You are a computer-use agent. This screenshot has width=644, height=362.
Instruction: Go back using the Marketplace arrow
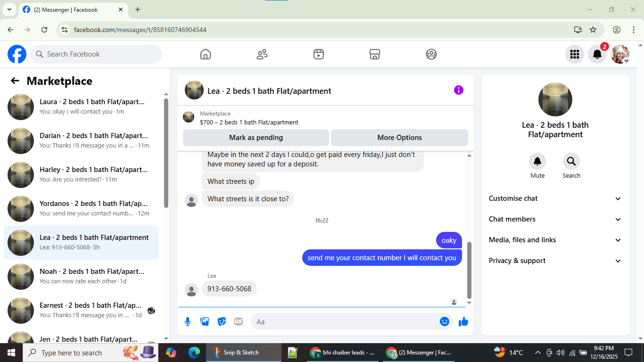click(15, 81)
